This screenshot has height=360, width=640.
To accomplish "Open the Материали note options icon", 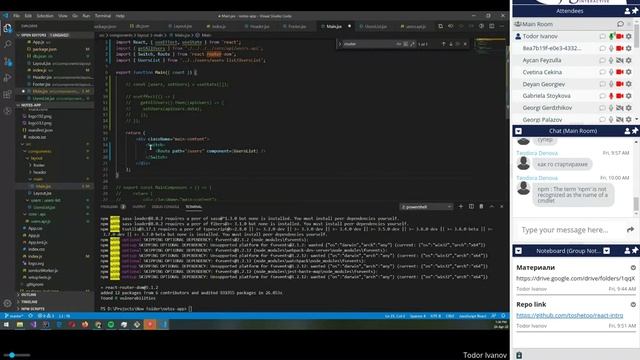I will (x=633, y=268).
